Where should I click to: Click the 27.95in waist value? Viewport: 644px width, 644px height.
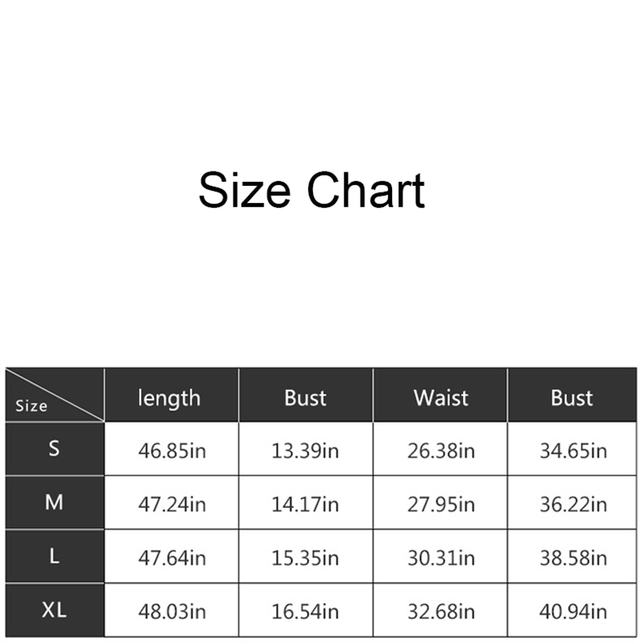coord(440,505)
